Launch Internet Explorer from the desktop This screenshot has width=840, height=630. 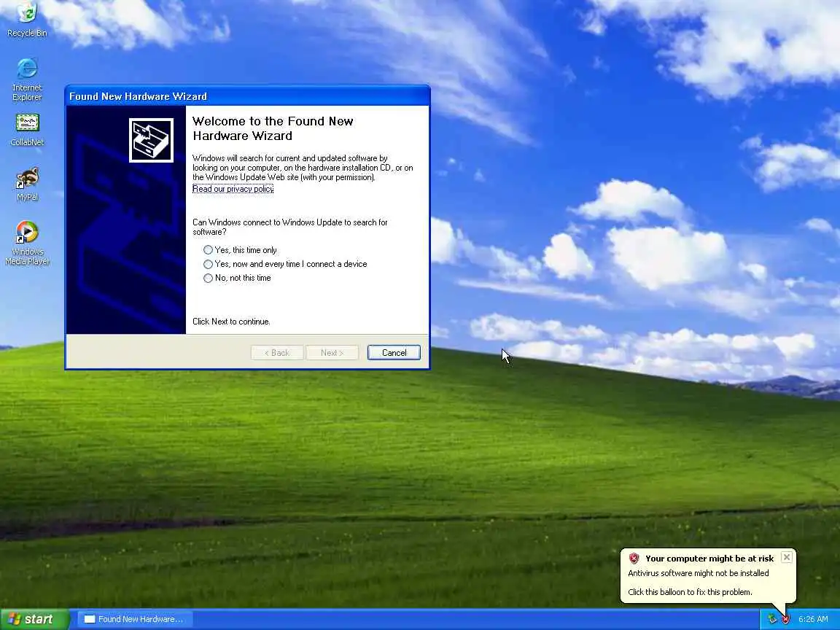(27, 79)
